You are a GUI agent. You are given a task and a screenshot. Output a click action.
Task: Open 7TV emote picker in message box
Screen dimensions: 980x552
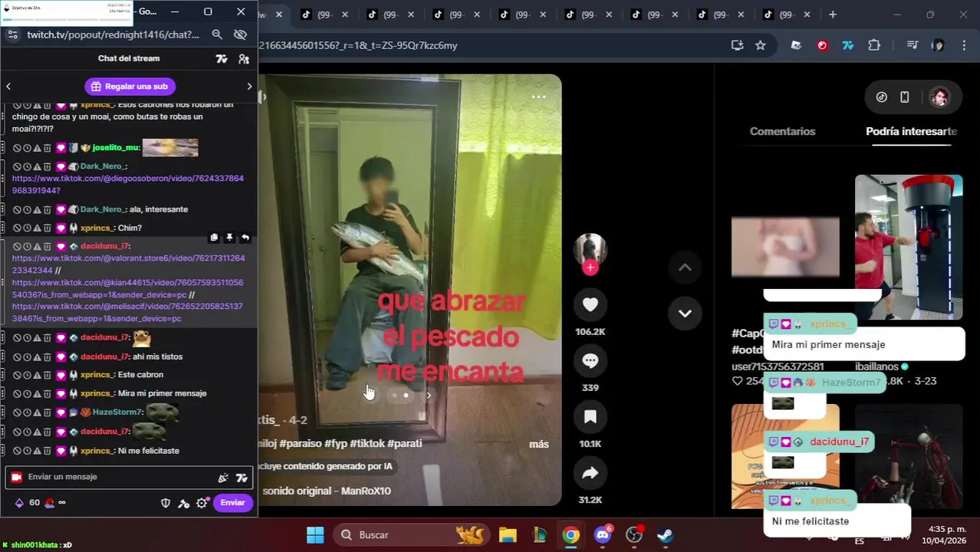pos(242,478)
